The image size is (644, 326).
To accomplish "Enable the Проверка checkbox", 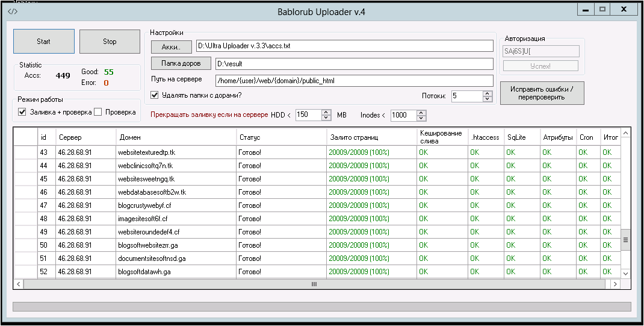I will 98,112.
